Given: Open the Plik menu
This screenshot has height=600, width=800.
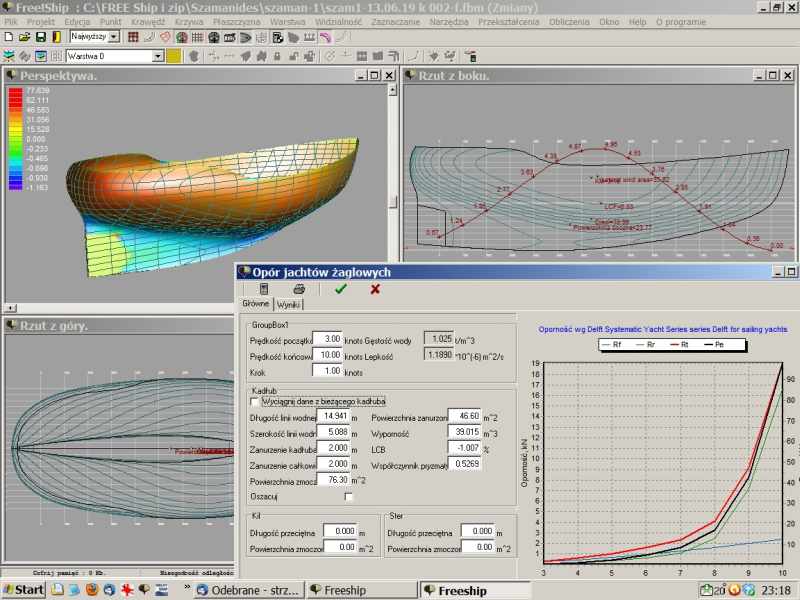Looking at the screenshot, I should [x=11, y=22].
